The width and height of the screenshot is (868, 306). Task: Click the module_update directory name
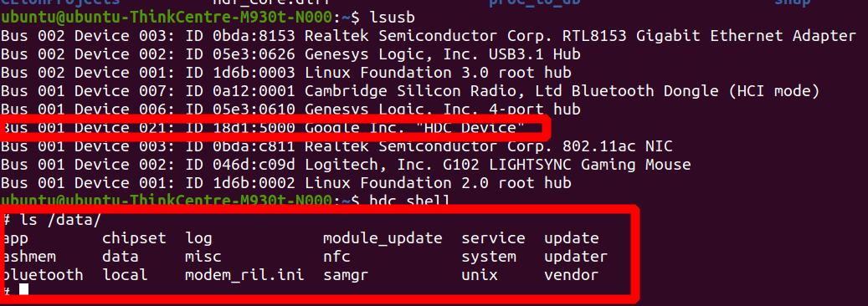click(x=383, y=238)
